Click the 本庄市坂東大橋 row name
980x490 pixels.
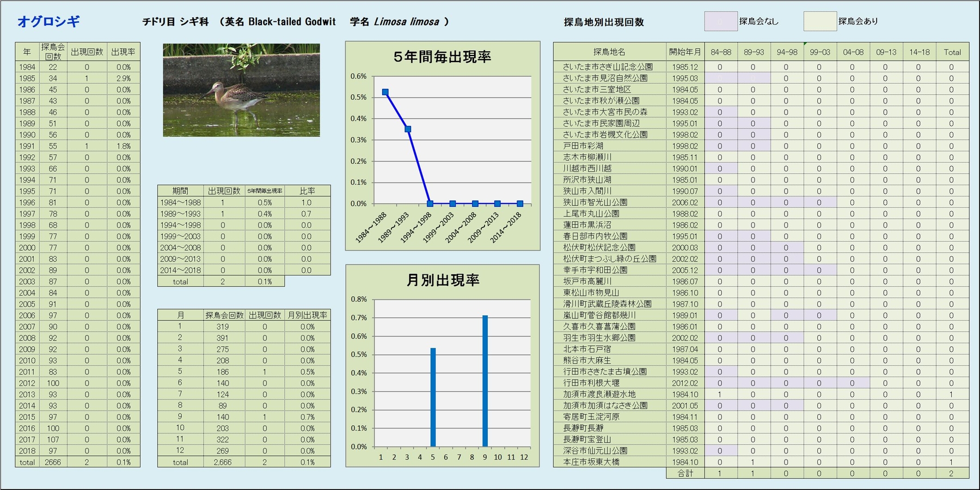(591, 462)
